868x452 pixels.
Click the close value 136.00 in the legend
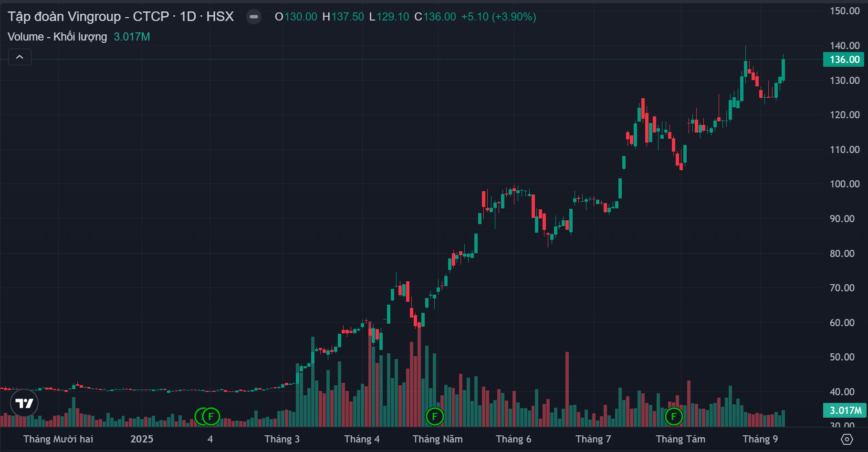coord(439,17)
